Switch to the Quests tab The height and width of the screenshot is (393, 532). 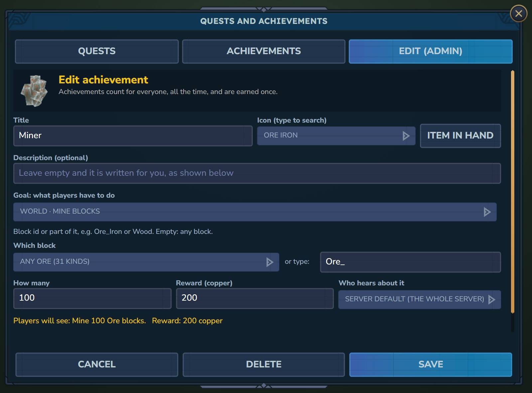click(97, 51)
